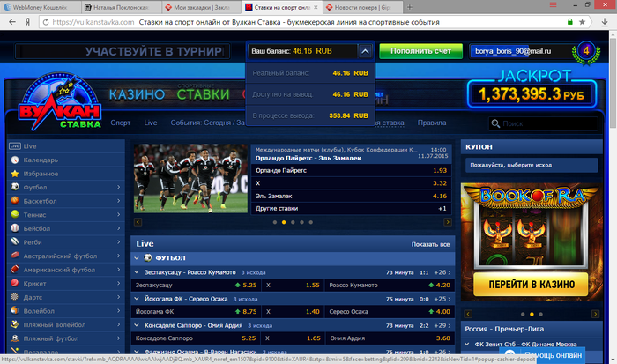Click the Вулкан Ставка logo
Image resolution: width=617 pixels, height=364 pixels.
[60, 101]
